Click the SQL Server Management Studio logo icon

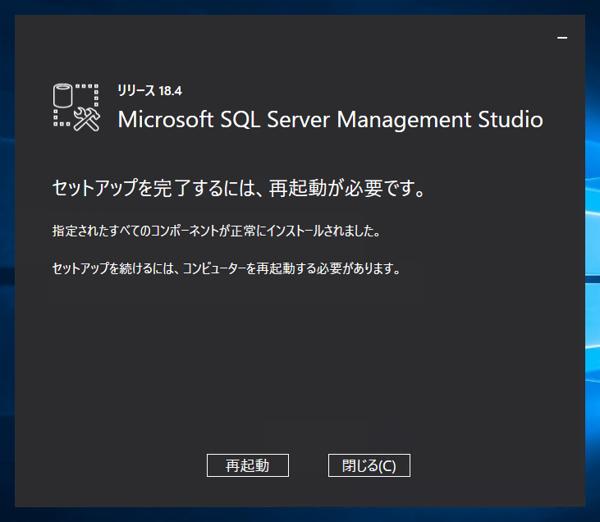click(77, 108)
